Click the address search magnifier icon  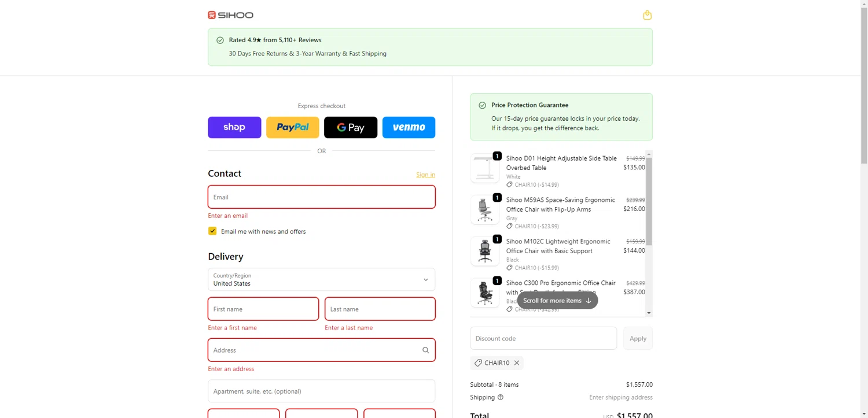tap(425, 350)
